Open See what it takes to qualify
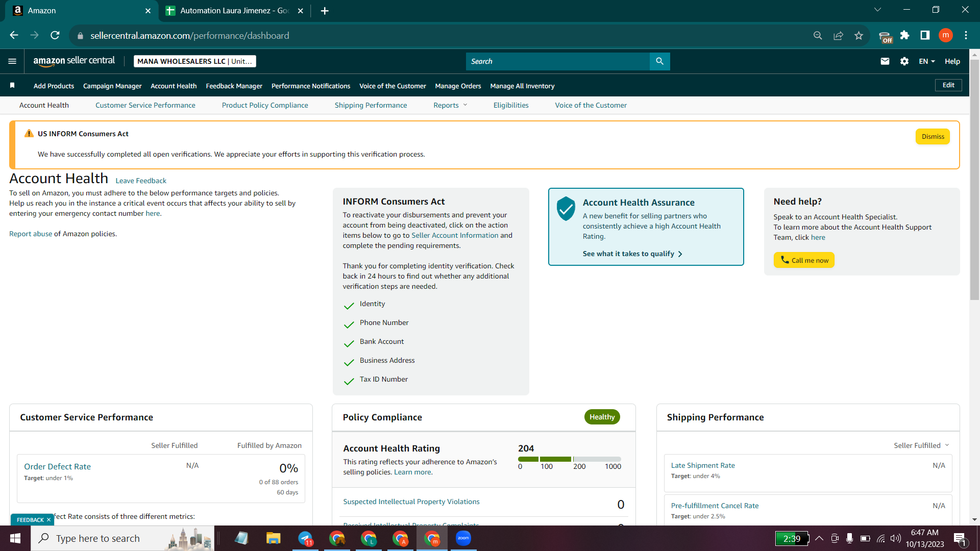This screenshot has height=551, width=980. (x=632, y=254)
